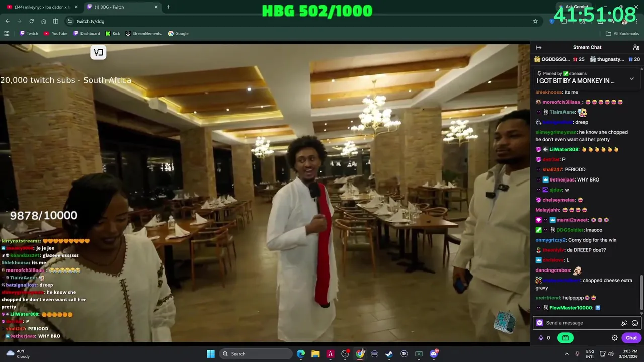Close the DDG - Twitch tab
The height and width of the screenshot is (362, 644).
point(156,7)
